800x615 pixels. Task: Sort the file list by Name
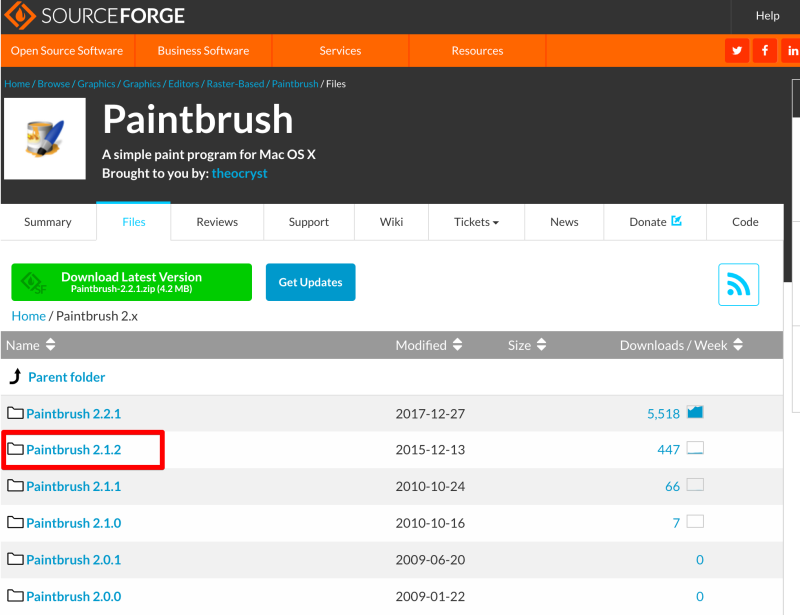(x=31, y=345)
